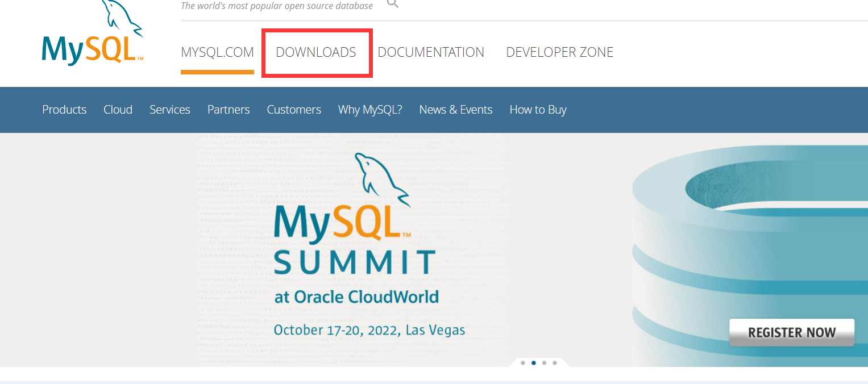Open News & Events
868x384 pixels.
point(456,110)
